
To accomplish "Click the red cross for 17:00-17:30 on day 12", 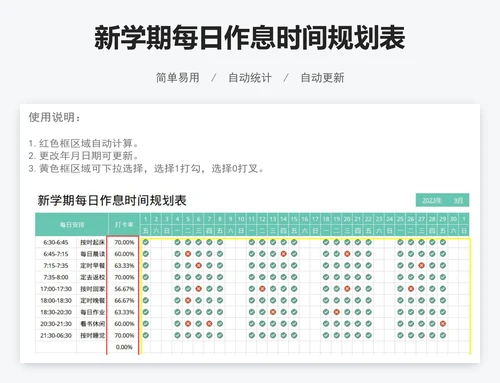I will pyautogui.click(x=262, y=289).
